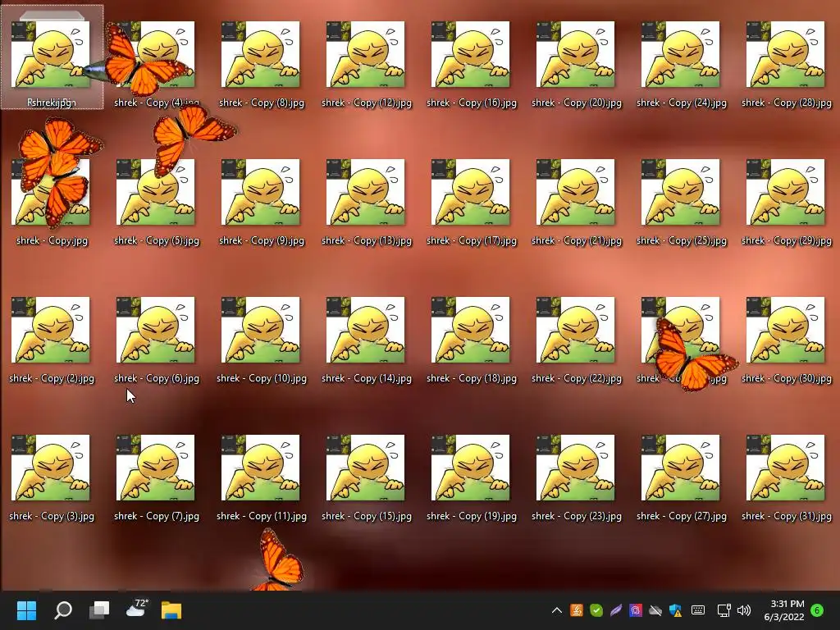Open Windows Security warning shield icon
This screenshot has width=840, height=630.
(676, 610)
